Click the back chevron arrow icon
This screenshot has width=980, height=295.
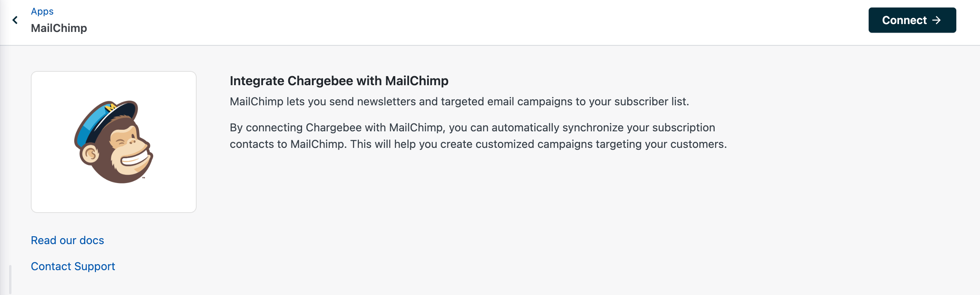pos(15,20)
